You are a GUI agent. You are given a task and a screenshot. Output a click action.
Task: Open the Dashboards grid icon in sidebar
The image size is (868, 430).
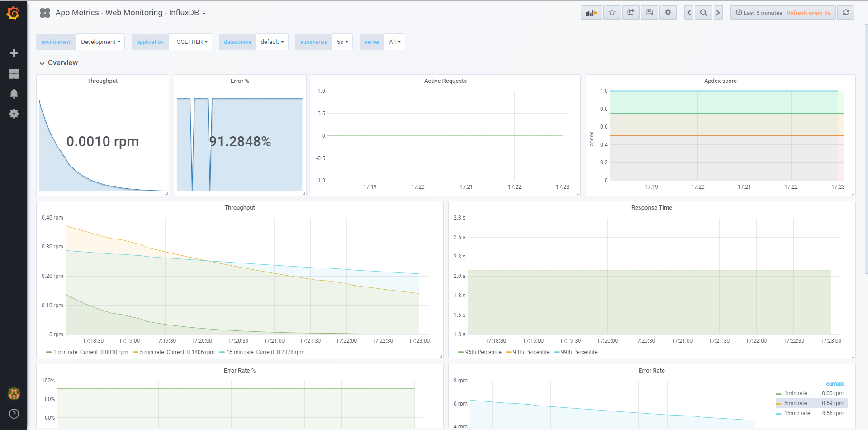[14, 74]
